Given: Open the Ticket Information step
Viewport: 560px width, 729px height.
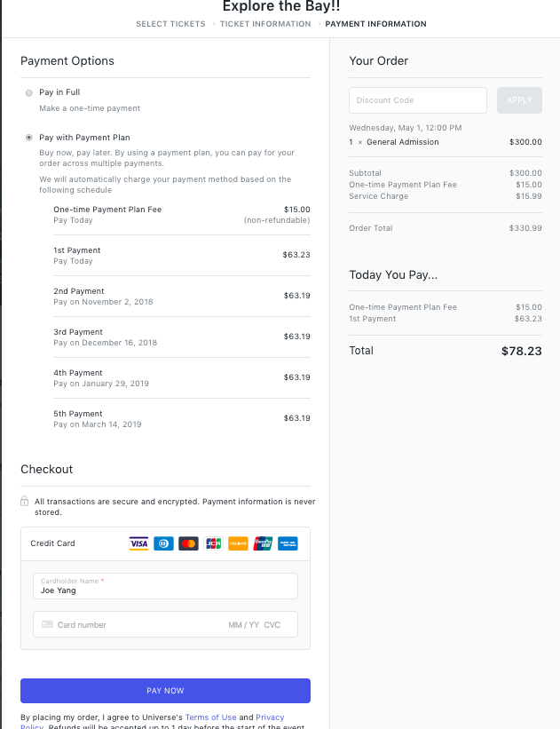Looking at the screenshot, I should [265, 24].
